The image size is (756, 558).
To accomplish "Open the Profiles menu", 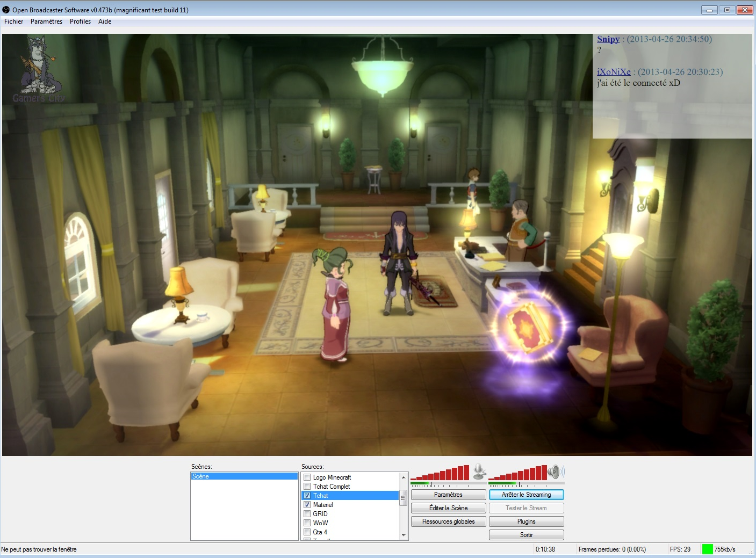I will [x=80, y=21].
